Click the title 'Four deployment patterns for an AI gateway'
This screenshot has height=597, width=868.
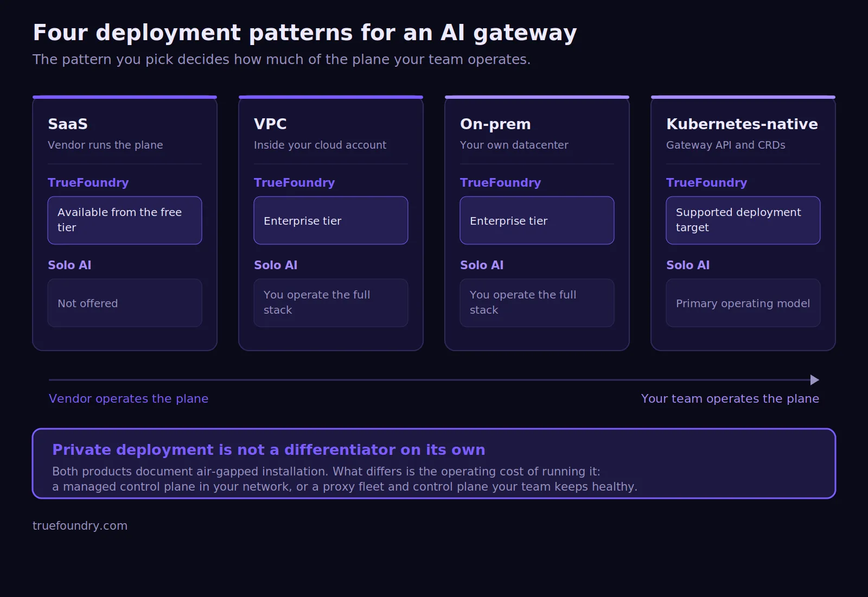tap(305, 33)
